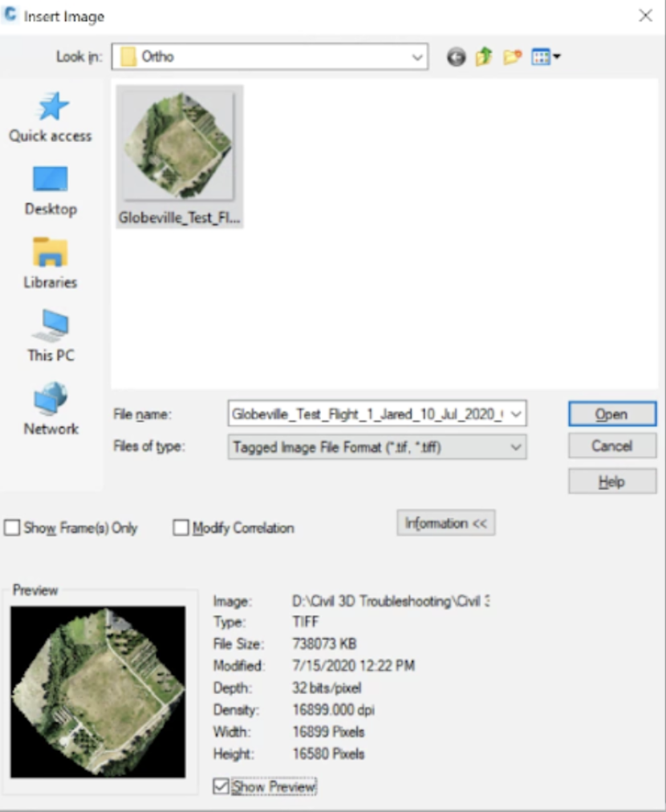Viewport: 666px width, 812px height.
Task: Collapse details with Information << button
Action: (x=445, y=523)
